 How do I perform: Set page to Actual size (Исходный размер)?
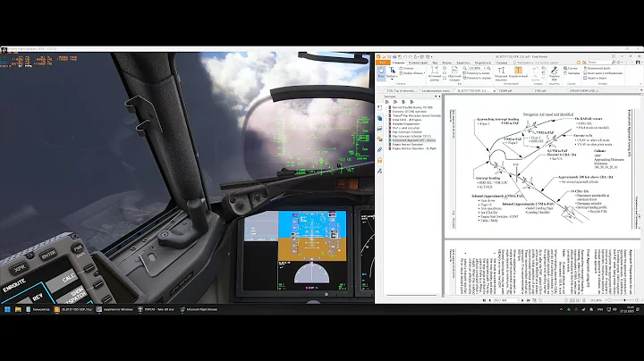click(435, 73)
